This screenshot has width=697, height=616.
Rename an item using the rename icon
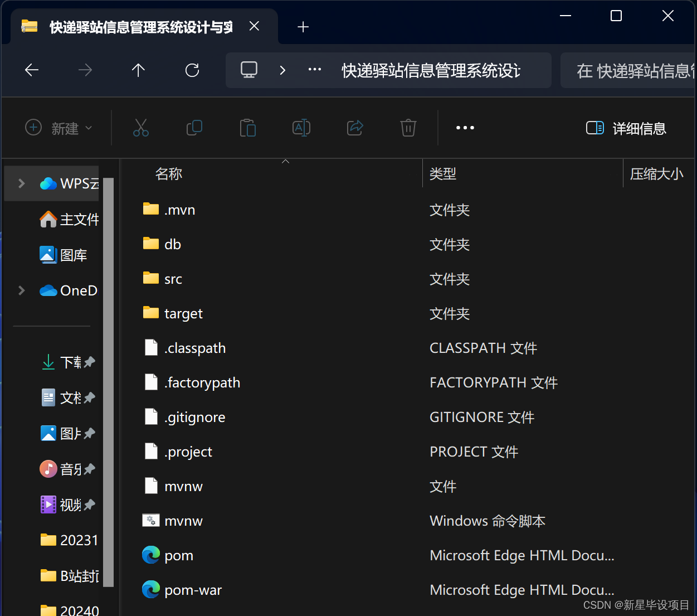coord(301,128)
